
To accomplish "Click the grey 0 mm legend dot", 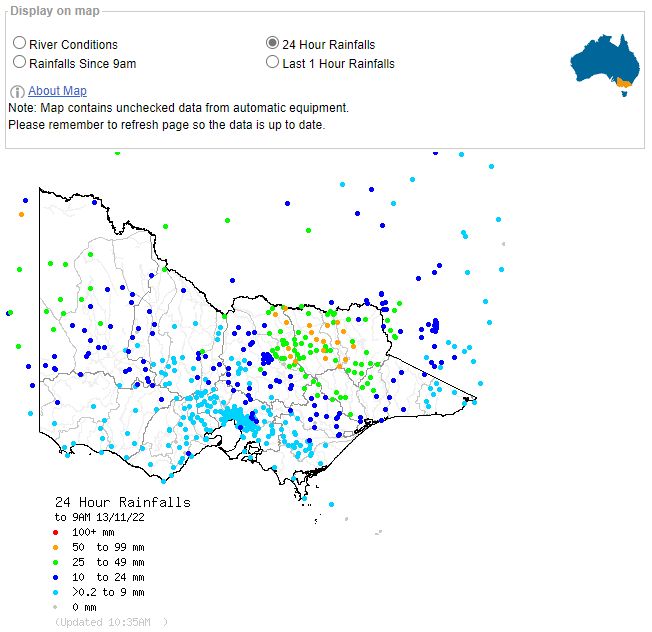I will pyautogui.click(x=55, y=607).
